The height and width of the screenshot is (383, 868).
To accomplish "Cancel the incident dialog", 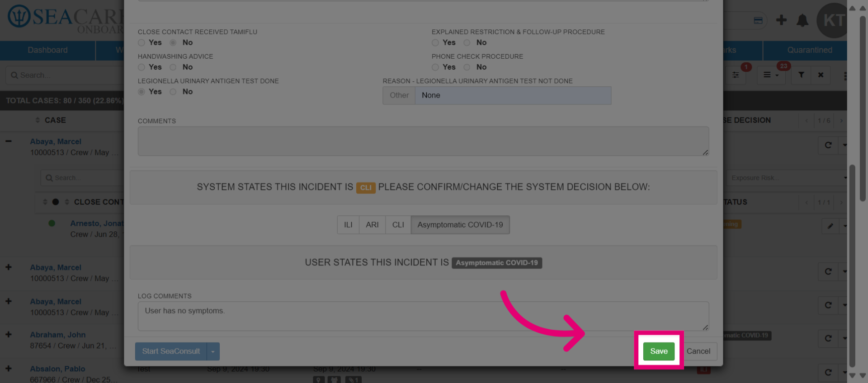I will click(698, 351).
